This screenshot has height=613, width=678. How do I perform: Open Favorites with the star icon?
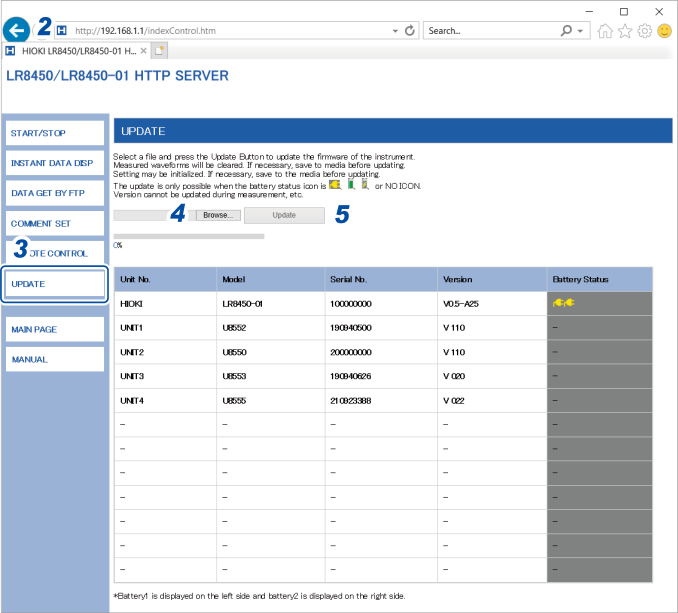coord(625,31)
